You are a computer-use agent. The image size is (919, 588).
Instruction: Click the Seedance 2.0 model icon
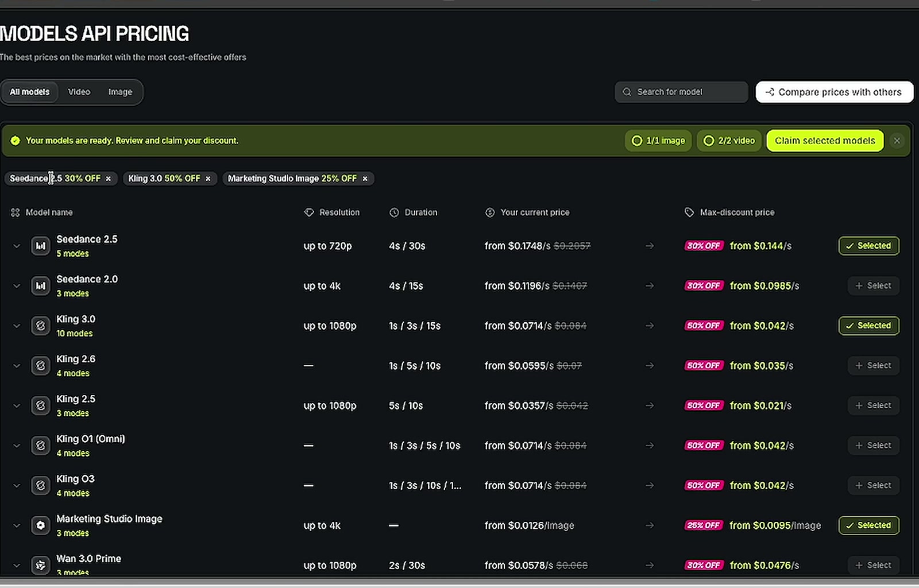pos(41,286)
